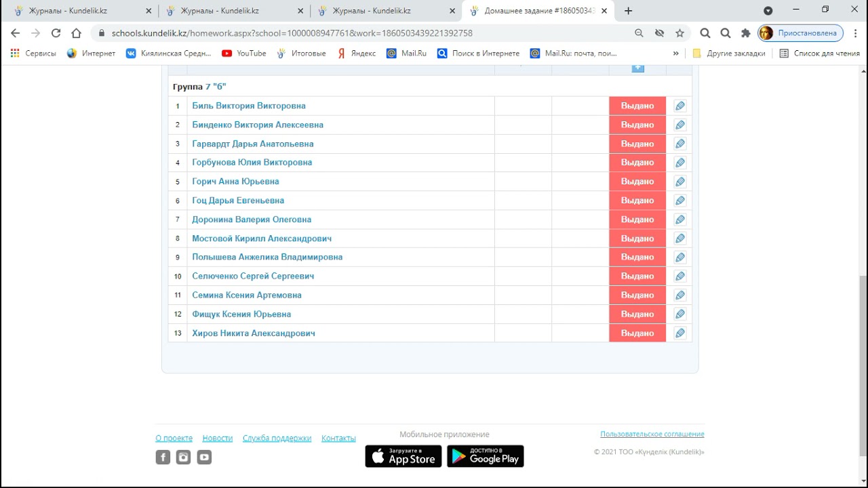Open Instagram social icon in footer
Viewport: 868px width, 488px height.
[183, 457]
